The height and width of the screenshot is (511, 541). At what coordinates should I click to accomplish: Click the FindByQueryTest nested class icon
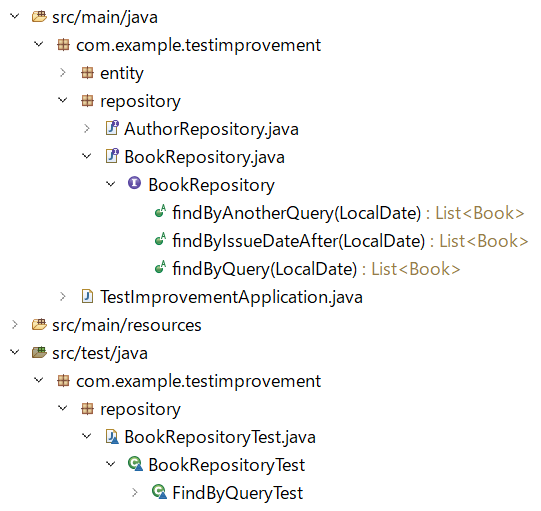point(159,492)
